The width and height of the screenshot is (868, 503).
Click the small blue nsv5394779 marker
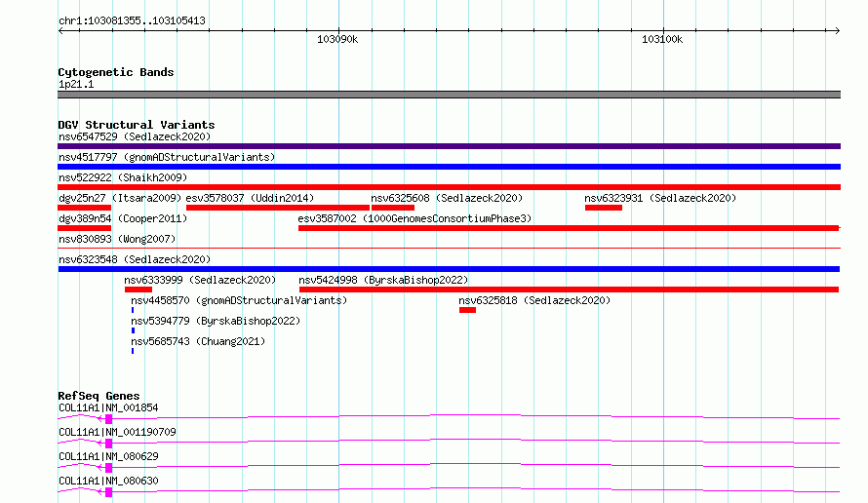point(133,330)
